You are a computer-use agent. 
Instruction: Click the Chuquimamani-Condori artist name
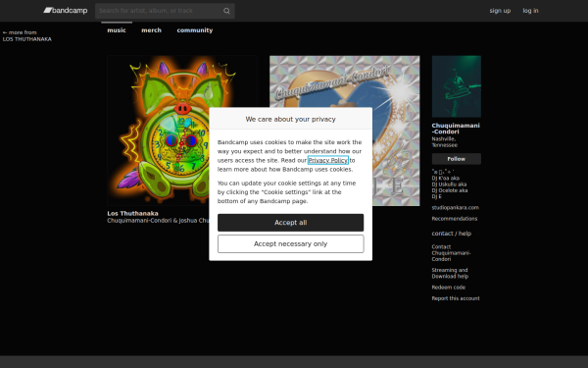pos(456,129)
